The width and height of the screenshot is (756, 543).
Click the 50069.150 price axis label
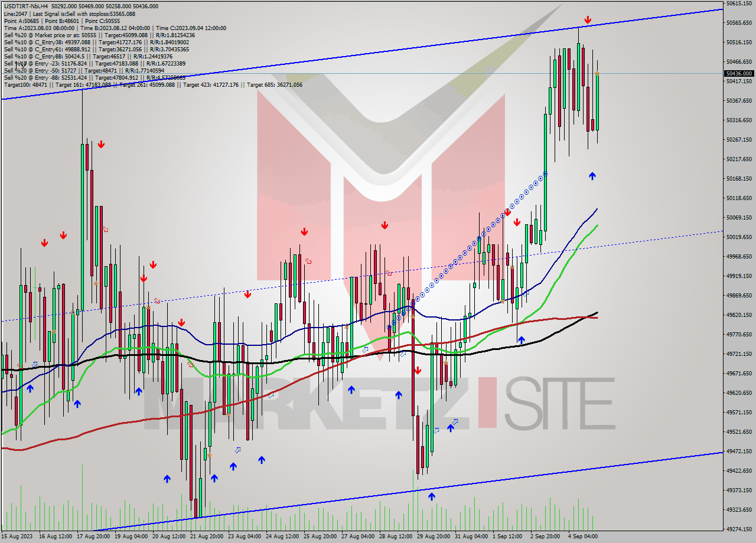739,218
